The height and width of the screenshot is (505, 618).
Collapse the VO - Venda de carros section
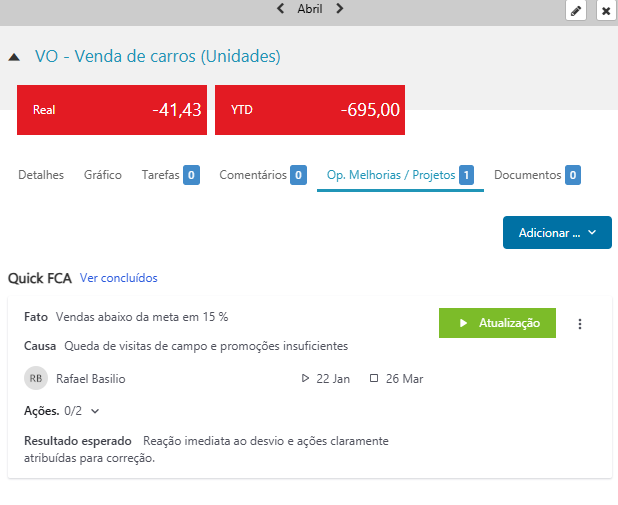pyautogui.click(x=14, y=57)
